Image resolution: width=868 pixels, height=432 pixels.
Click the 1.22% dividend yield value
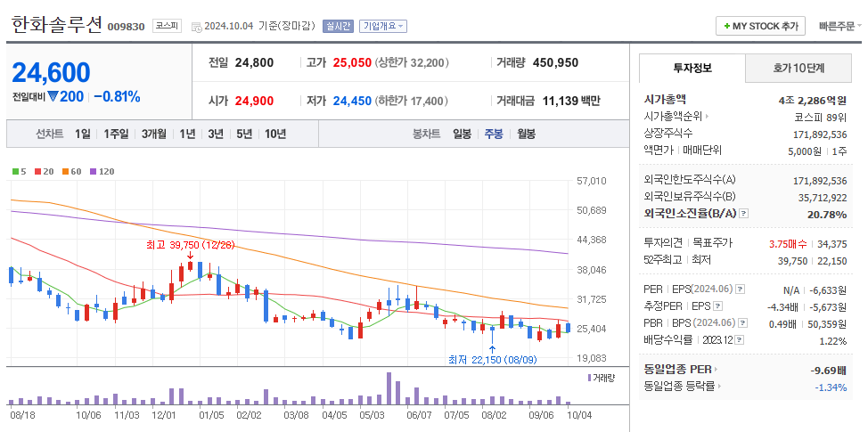click(833, 341)
